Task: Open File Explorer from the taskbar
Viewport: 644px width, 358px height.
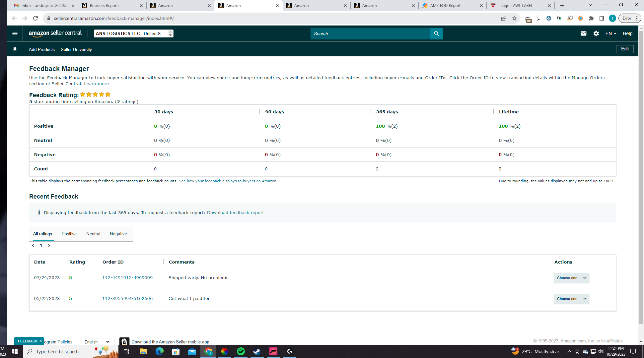Action: click(x=143, y=351)
